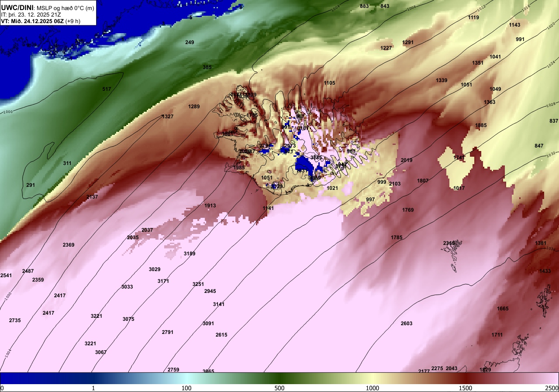Click the 2791 value on the map
Image resolution: width=559 pixels, height=392 pixels.
[168, 332]
